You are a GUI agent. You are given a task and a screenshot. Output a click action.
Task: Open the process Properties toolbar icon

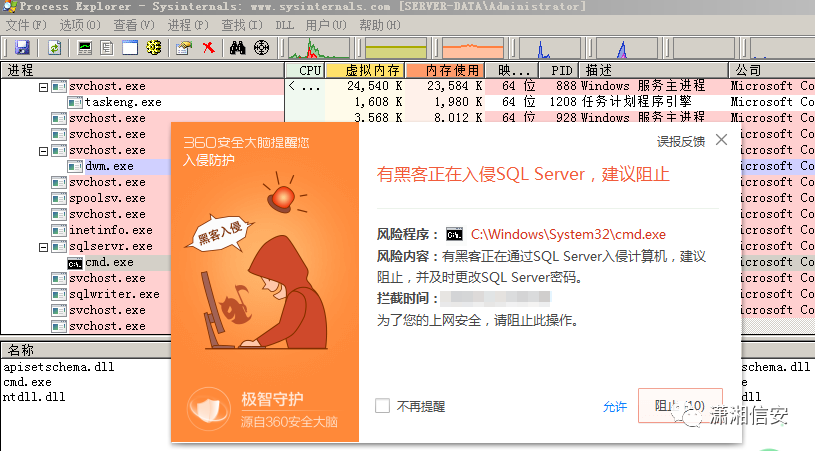pos(183,48)
